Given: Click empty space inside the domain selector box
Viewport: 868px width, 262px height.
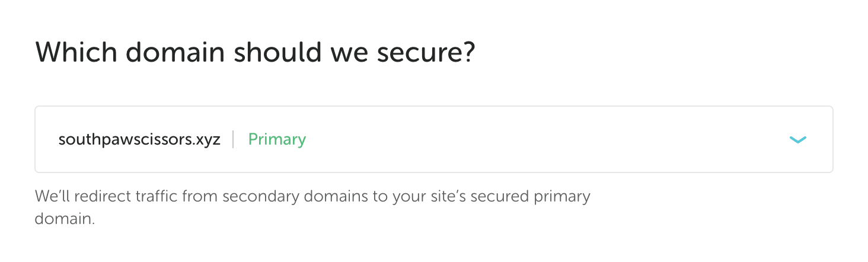Looking at the screenshot, I should coord(534,140).
